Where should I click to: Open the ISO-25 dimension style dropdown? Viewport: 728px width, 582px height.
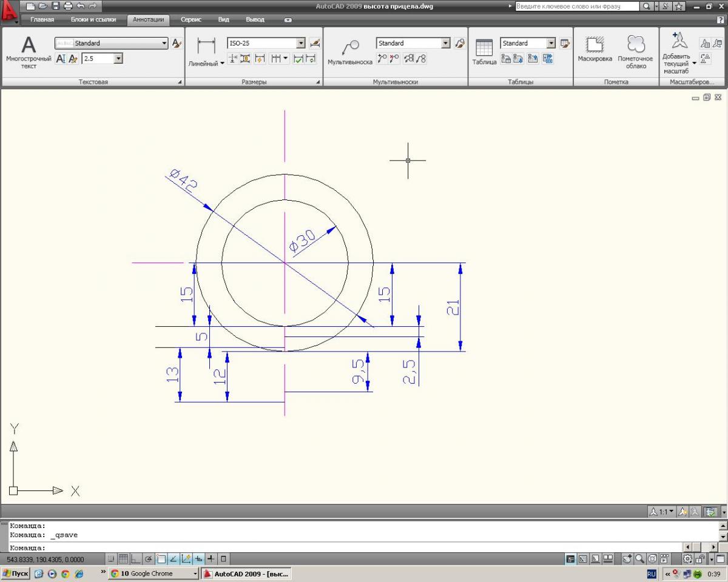[x=301, y=43]
